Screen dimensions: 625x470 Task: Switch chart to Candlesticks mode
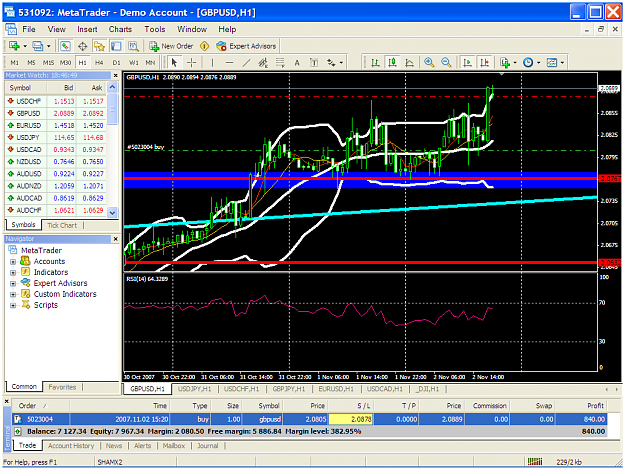pyautogui.click(x=392, y=62)
